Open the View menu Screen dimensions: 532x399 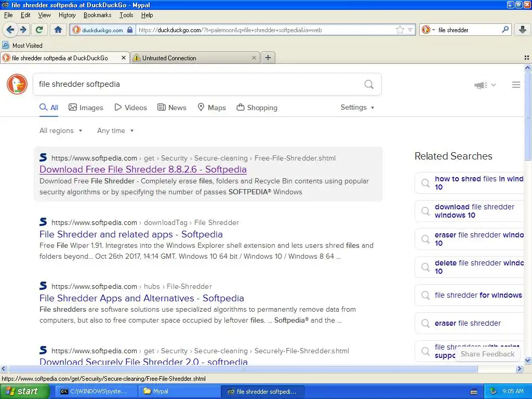[45, 15]
